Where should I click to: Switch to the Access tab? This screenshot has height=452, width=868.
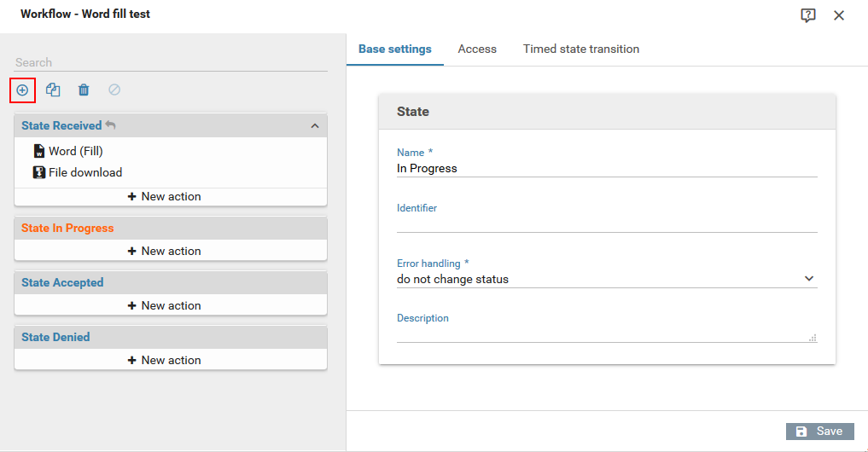point(477,49)
